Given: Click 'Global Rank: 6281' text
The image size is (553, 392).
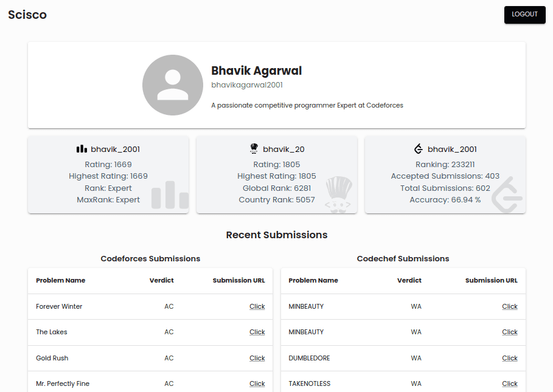Looking at the screenshot, I should (x=276, y=188).
